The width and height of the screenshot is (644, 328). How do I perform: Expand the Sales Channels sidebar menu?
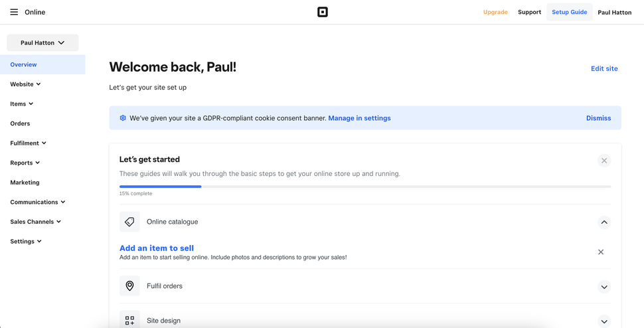[35, 222]
